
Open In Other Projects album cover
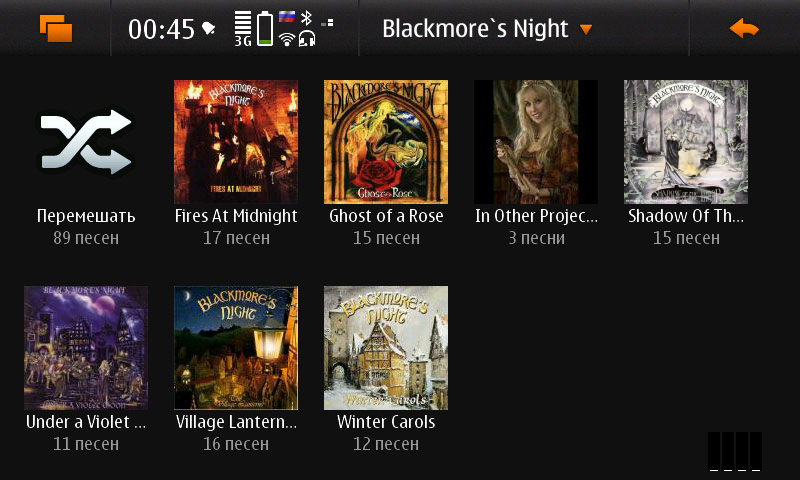(536, 142)
